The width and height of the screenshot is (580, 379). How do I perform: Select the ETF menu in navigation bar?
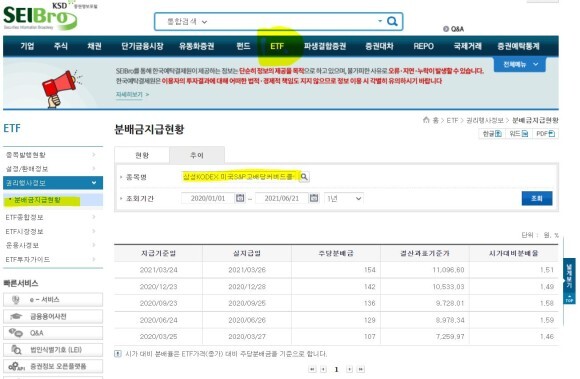click(277, 46)
